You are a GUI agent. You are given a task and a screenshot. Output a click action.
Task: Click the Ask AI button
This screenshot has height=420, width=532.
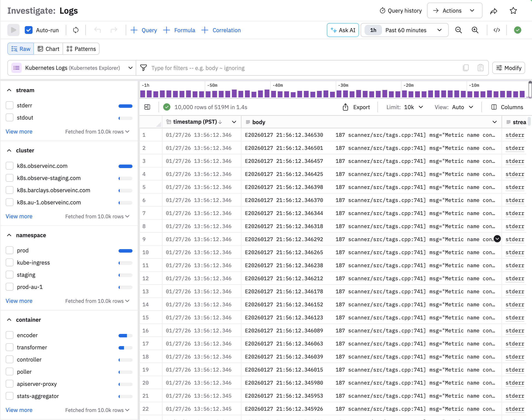[343, 30]
